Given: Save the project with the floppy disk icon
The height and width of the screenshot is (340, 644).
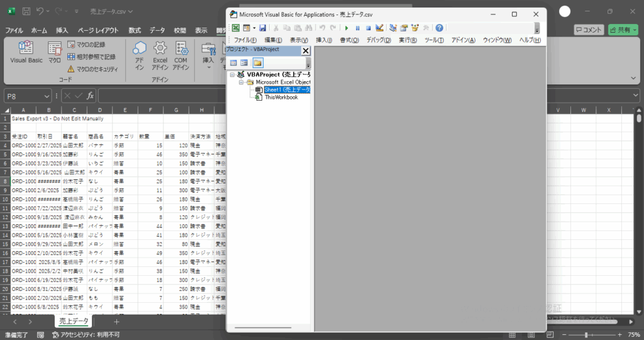Looking at the screenshot, I should [x=262, y=28].
